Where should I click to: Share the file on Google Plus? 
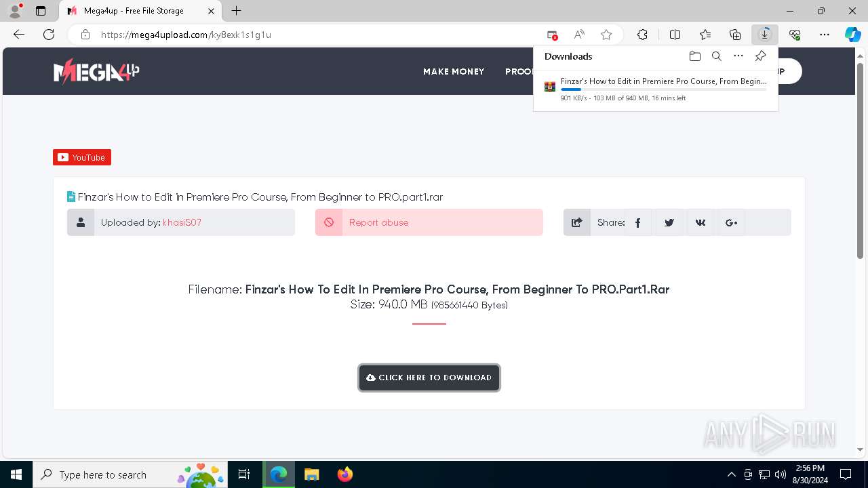point(731,222)
